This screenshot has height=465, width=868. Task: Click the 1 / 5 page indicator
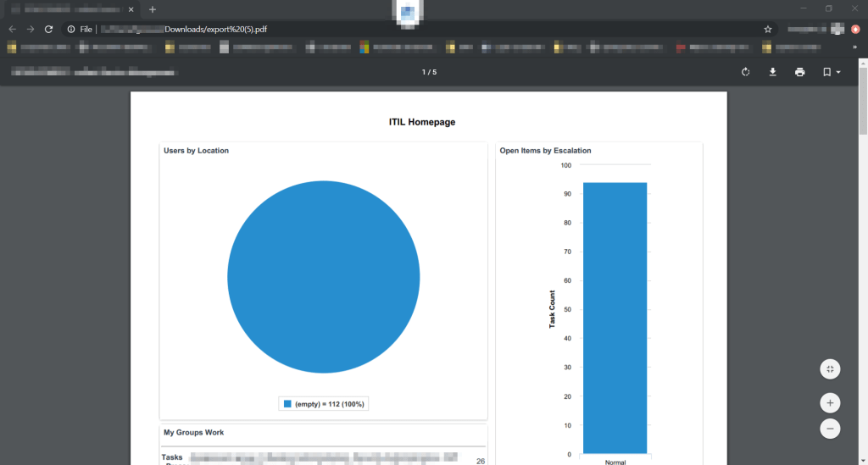click(x=429, y=72)
